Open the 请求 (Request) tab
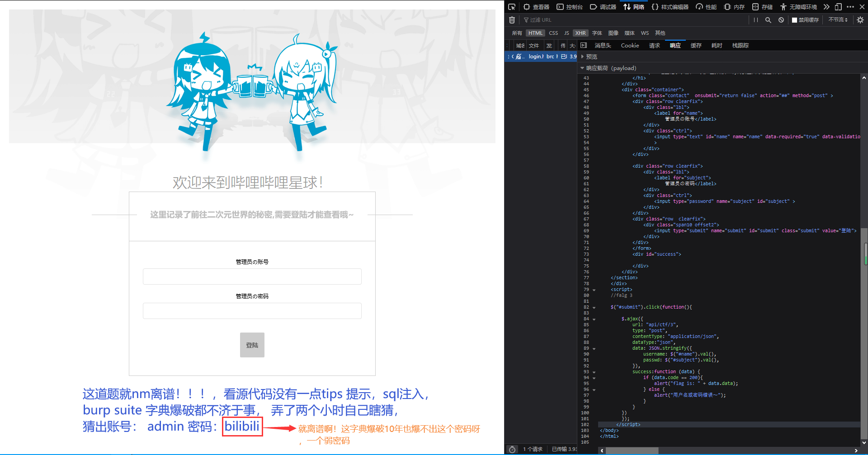868x455 pixels. [x=654, y=46]
